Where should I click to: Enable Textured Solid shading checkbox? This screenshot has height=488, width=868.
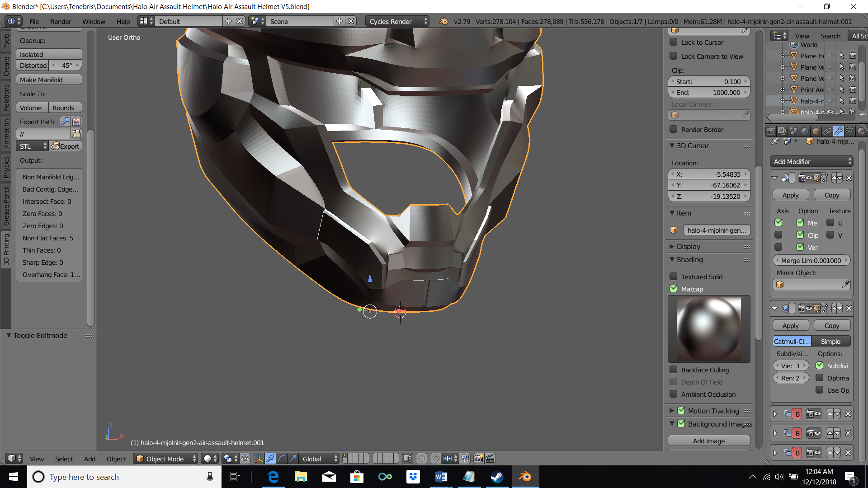(674, 277)
